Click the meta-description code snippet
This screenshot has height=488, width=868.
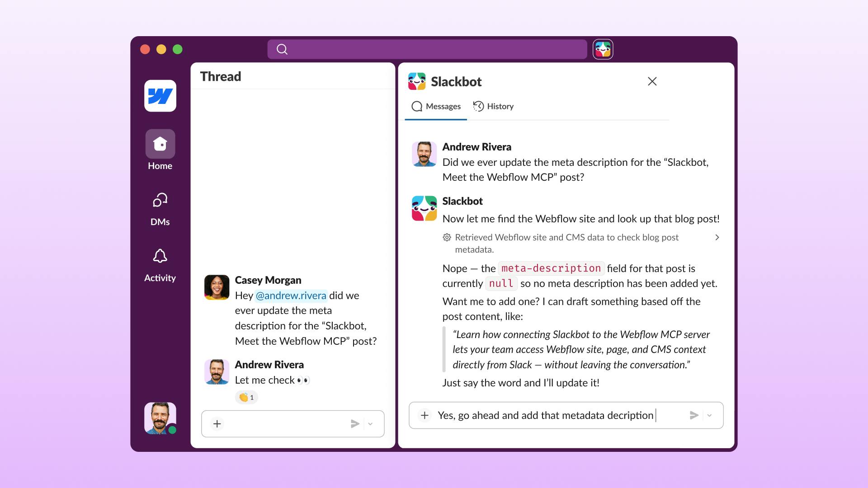click(x=551, y=268)
